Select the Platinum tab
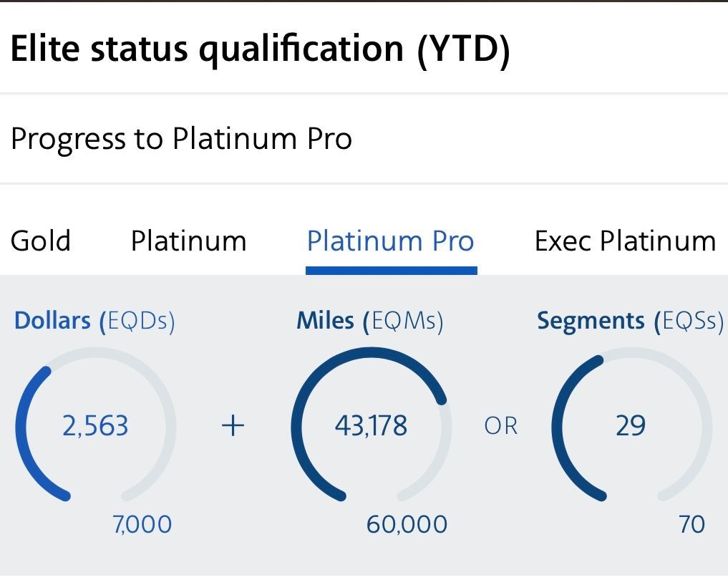728x585 pixels. coord(188,241)
